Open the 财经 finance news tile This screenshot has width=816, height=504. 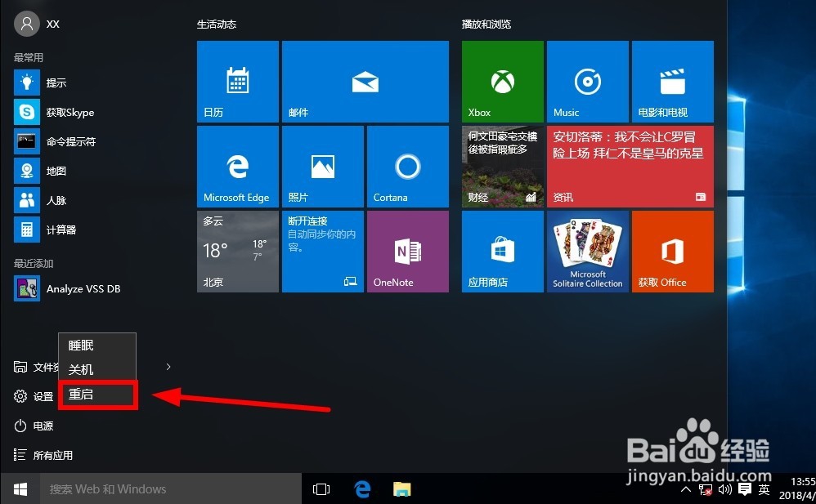coord(503,167)
